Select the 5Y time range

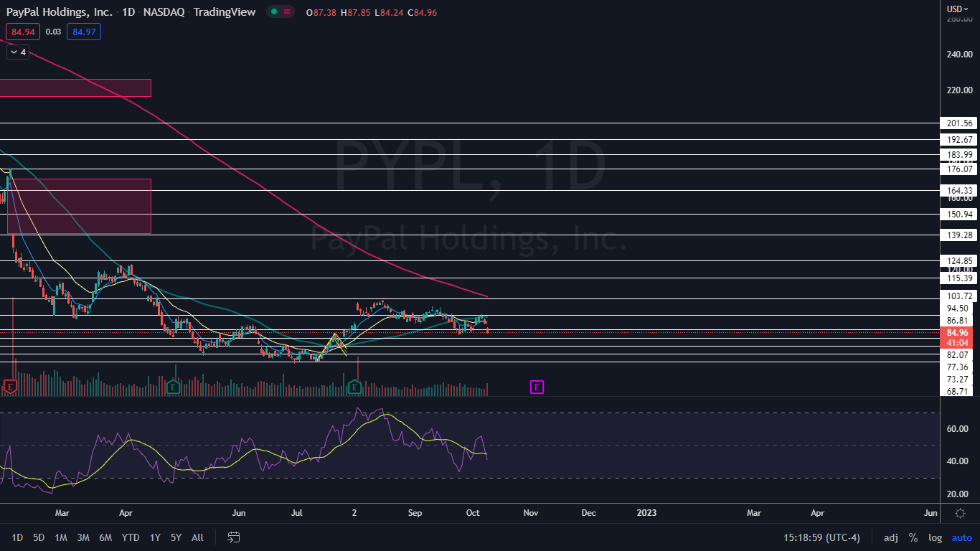pos(176,537)
